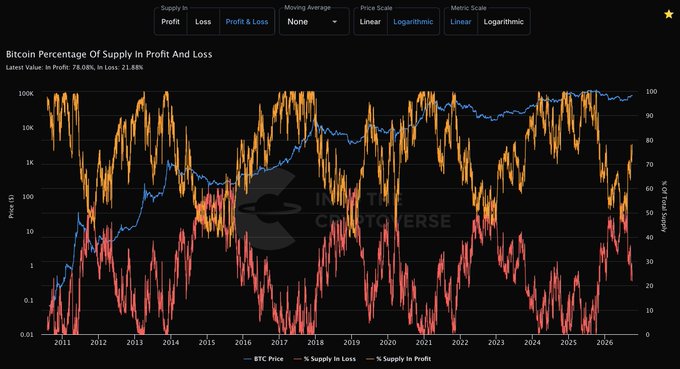Viewport: 680px width, 369px height.
Task: Set Price Scale to Linear
Action: point(370,22)
